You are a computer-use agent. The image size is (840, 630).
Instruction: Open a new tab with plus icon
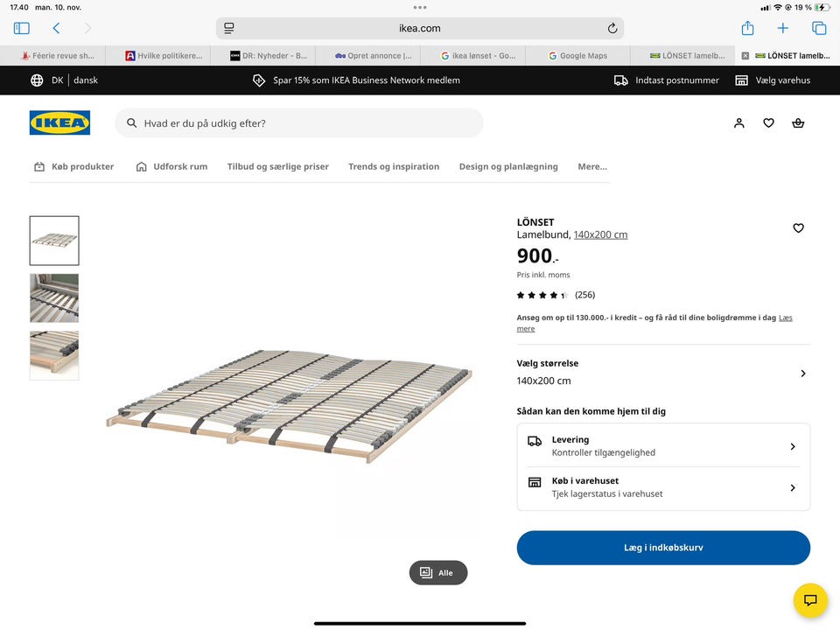(x=783, y=28)
